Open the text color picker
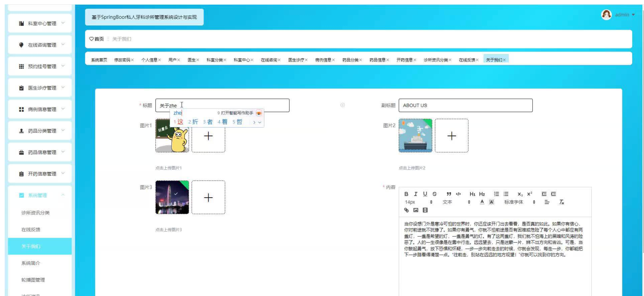The width and height of the screenshot is (644, 296). tap(482, 202)
